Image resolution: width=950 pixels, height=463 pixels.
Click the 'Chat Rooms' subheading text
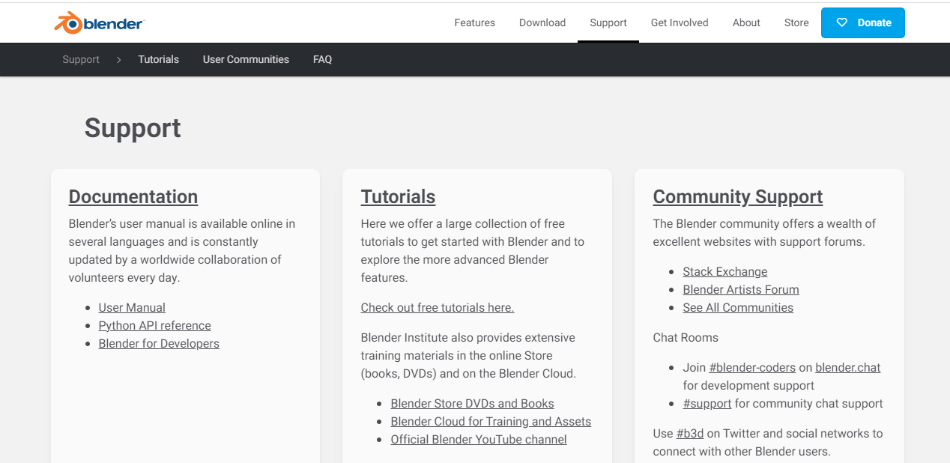(686, 338)
